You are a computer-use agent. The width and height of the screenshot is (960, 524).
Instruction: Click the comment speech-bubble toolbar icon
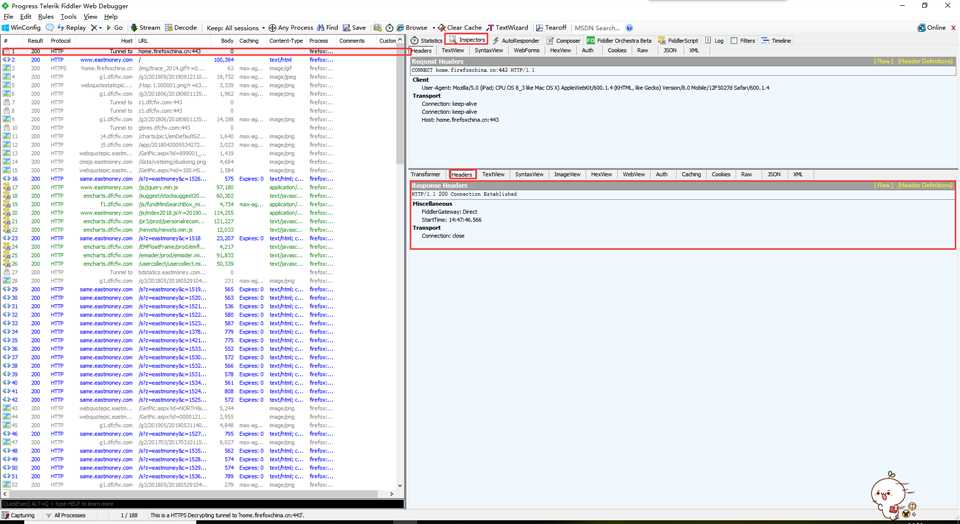point(50,28)
